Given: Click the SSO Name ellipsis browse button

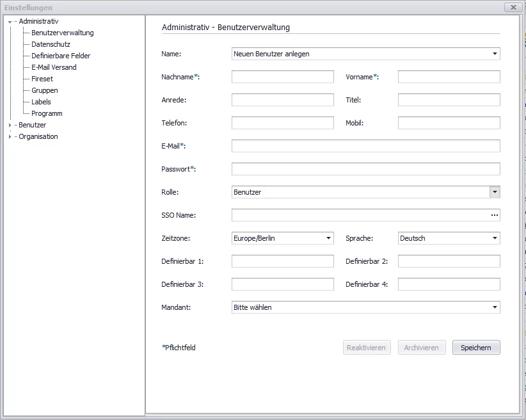Looking at the screenshot, I should 494,215.
